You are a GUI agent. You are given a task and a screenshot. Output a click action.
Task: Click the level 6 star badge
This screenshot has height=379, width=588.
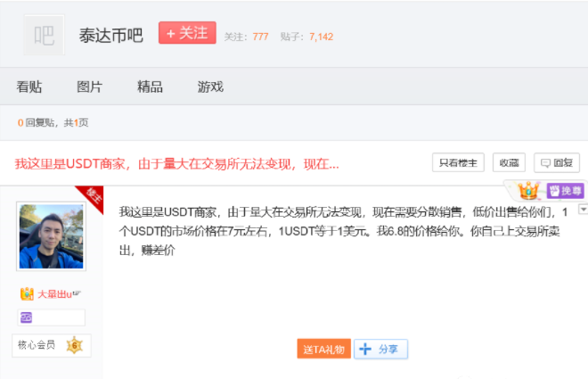coord(75,345)
